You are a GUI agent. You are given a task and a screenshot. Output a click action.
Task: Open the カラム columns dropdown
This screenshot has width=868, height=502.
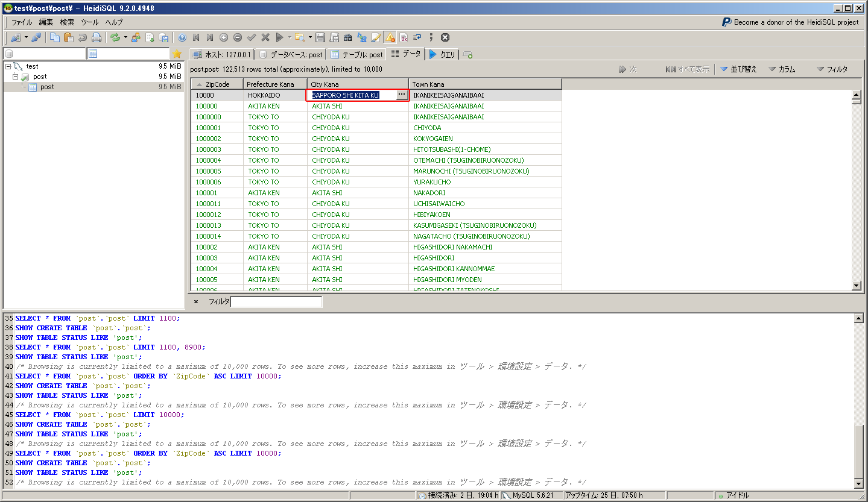click(782, 69)
